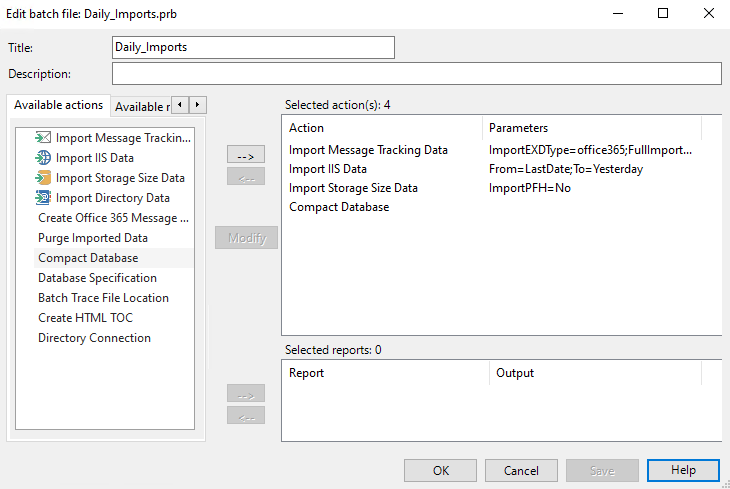Click the From=LastDate;To=Yesterday parameters cell

coord(566,169)
